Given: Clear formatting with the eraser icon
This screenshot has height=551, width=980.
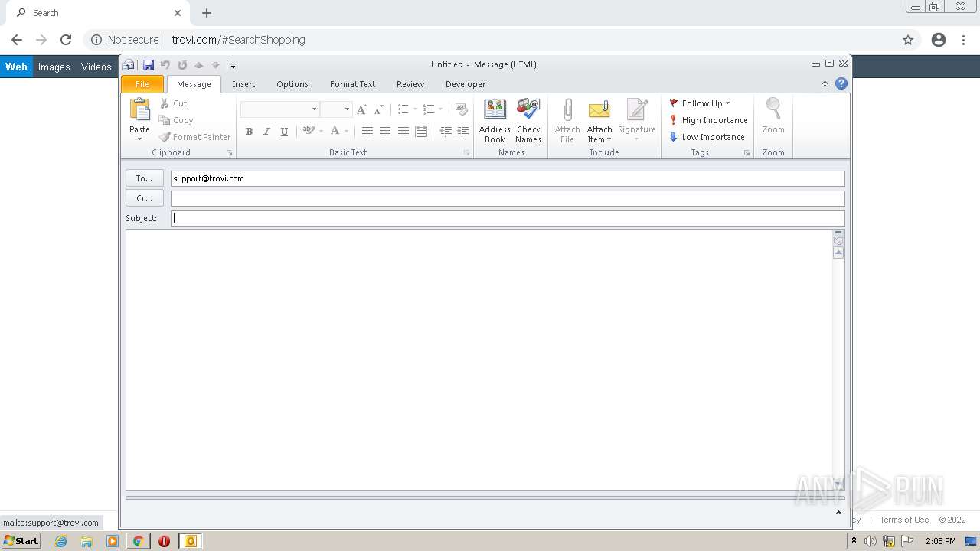Looking at the screenshot, I should tap(461, 109).
